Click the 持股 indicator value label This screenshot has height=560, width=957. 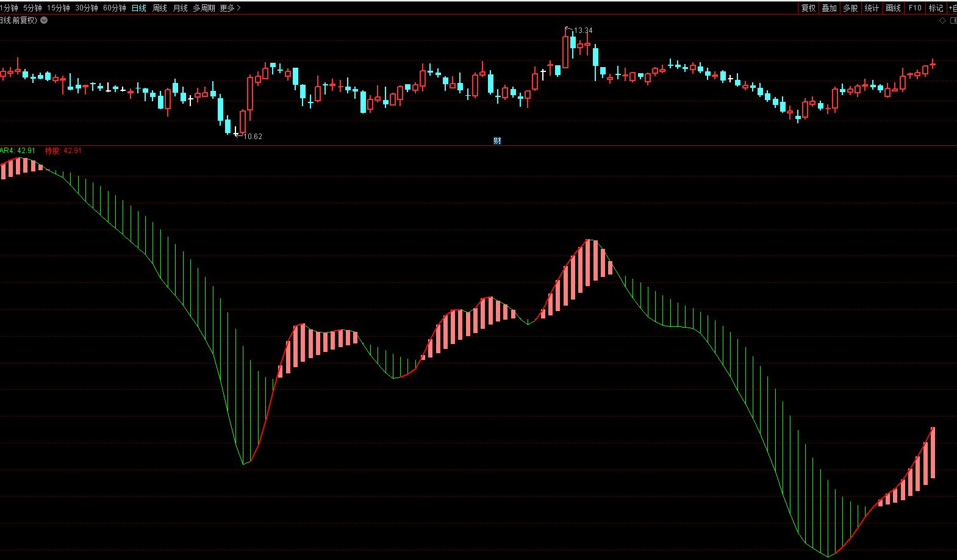pos(63,151)
